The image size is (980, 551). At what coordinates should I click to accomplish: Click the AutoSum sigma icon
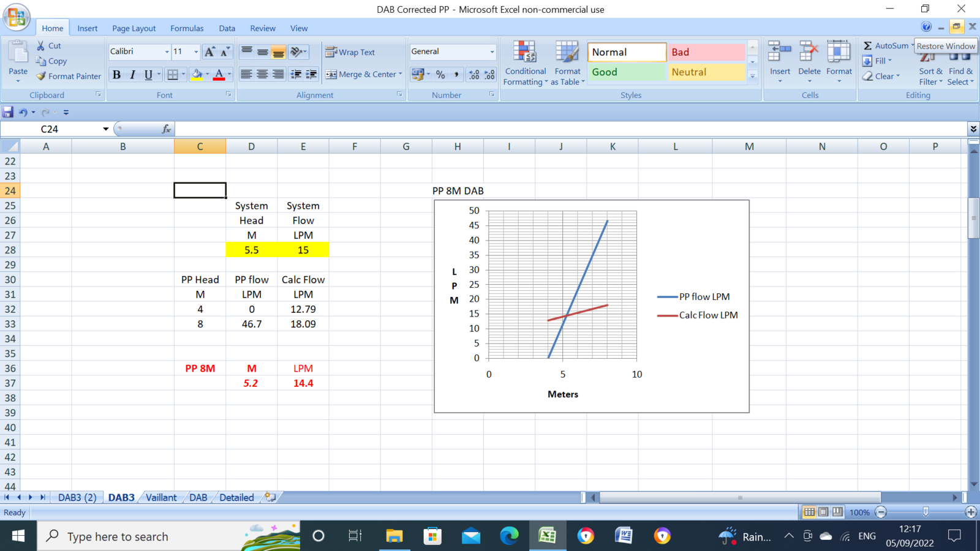868,46
